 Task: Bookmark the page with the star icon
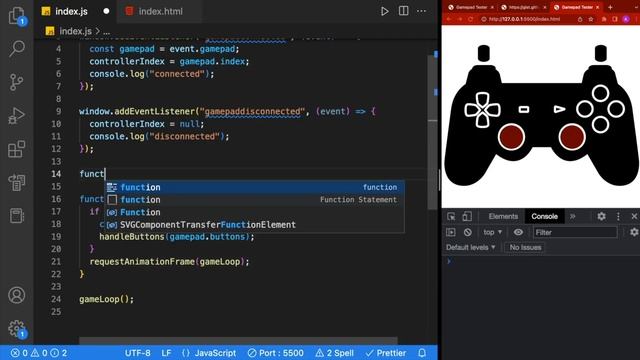point(590,19)
